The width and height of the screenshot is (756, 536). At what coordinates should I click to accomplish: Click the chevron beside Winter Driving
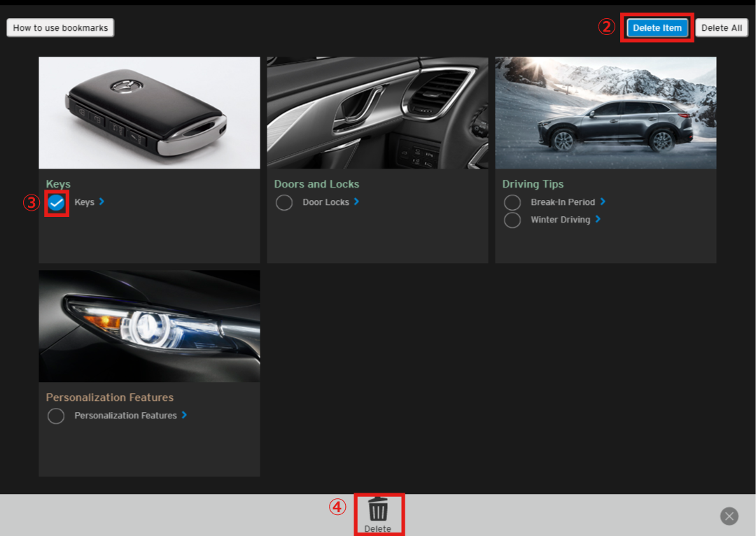click(x=598, y=219)
